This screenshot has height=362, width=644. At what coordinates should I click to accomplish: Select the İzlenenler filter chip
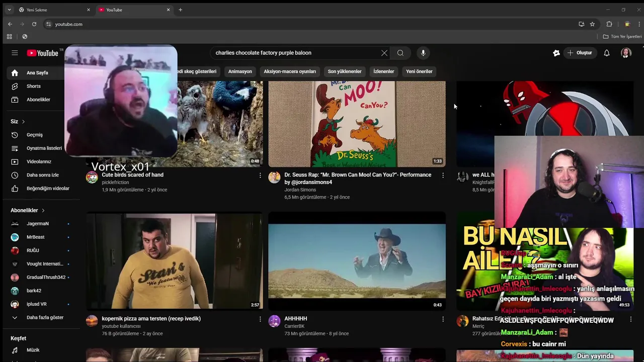[384, 71]
